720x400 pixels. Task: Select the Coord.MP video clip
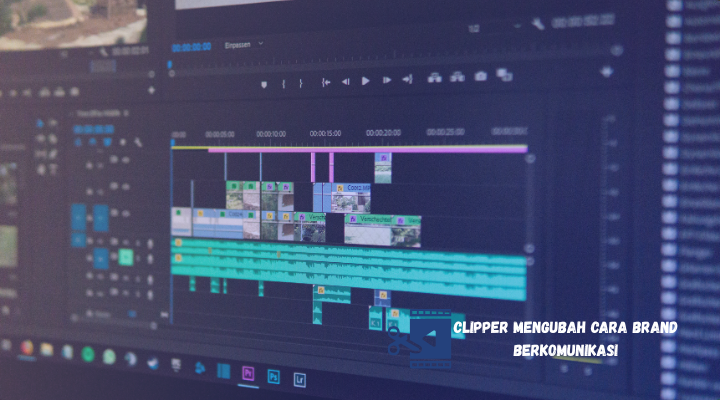pyautogui.click(x=351, y=198)
